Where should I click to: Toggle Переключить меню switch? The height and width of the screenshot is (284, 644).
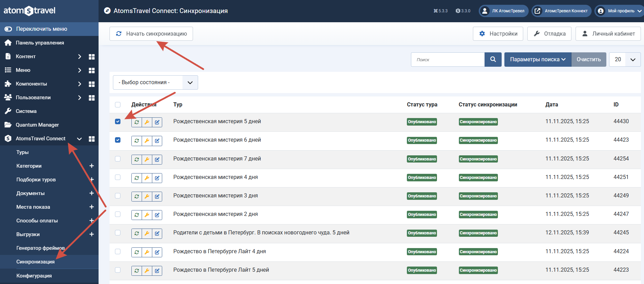point(8,29)
